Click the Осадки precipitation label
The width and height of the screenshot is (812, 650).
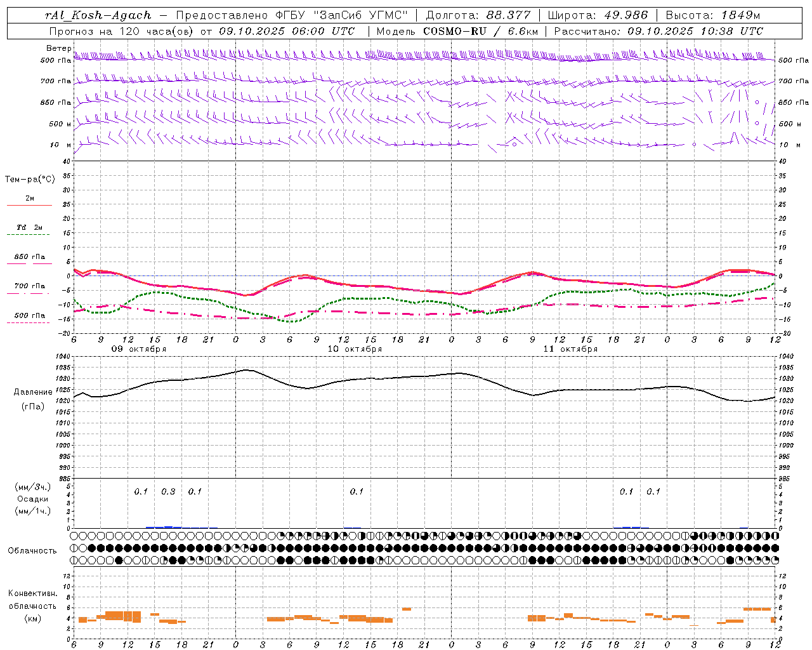click(32, 499)
